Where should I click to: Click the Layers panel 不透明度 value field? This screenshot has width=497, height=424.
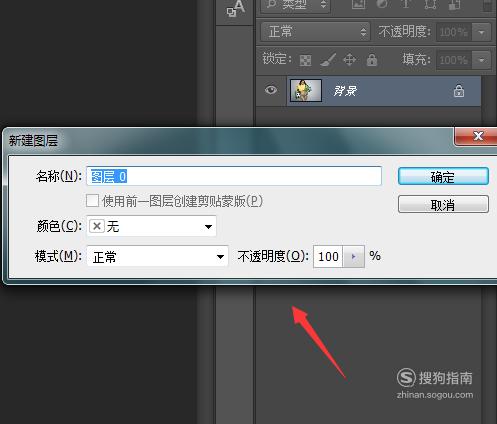coord(453,32)
